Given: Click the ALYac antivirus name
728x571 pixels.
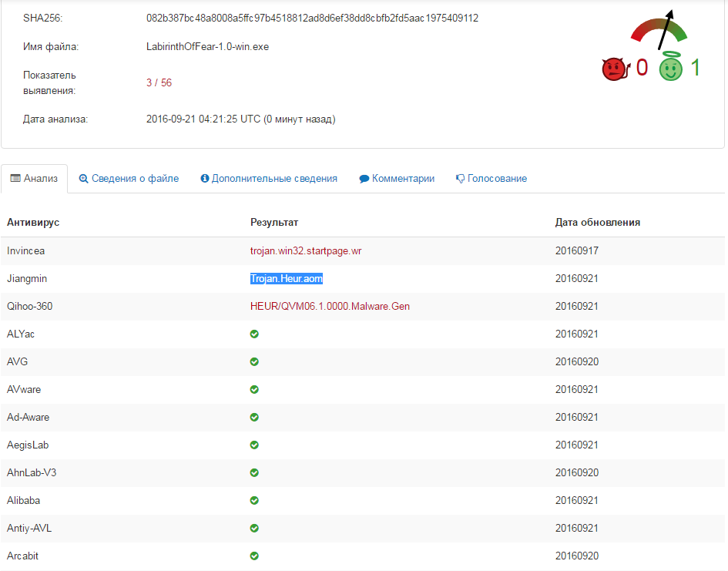Looking at the screenshot, I should [21, 334].
